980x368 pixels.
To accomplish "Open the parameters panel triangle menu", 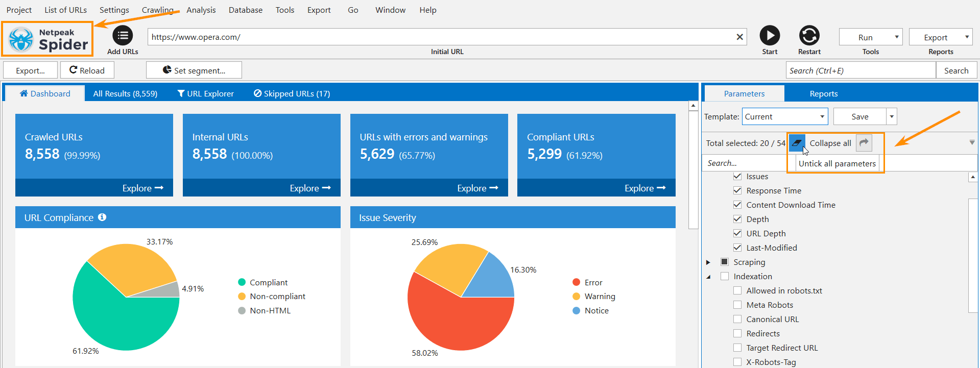I will pyautogui.click(x=972, y=142).
